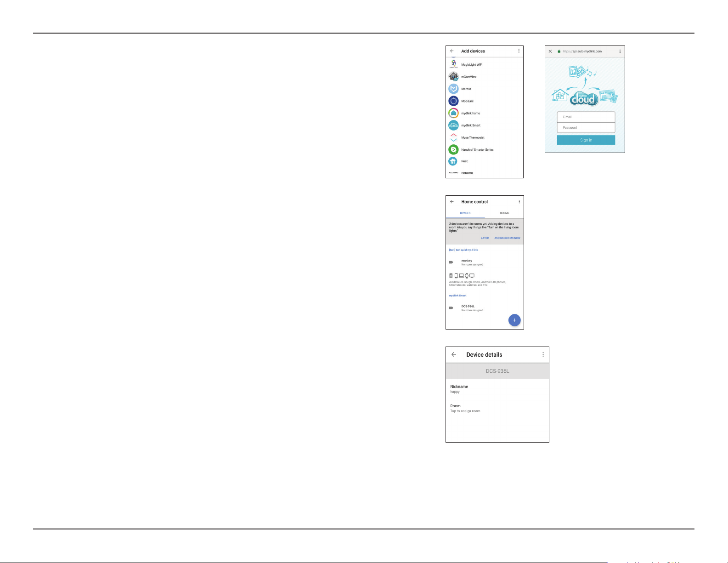Click the E-mail input field
The height and width of the screenshot is (563, 728).
(x=586, y=117)
